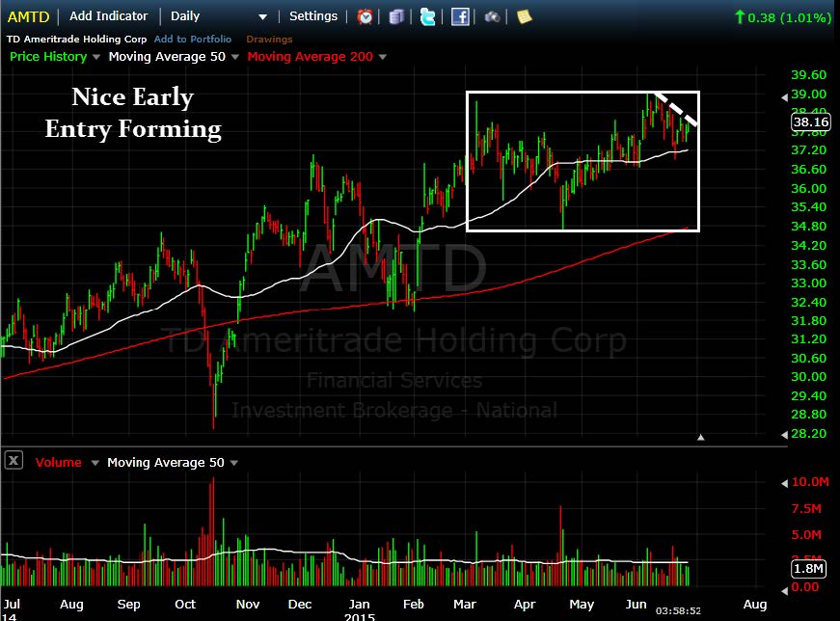
Task: Click the 31.80 price axis label
Action: click(809, 320)
